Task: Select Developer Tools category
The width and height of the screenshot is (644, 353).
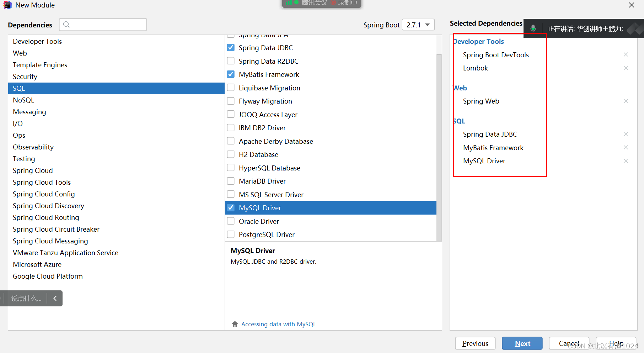Action: coord(116,41)
